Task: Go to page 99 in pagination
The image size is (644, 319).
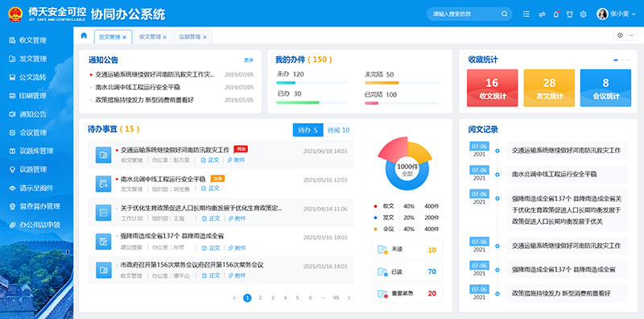Action: click(336, 298)
